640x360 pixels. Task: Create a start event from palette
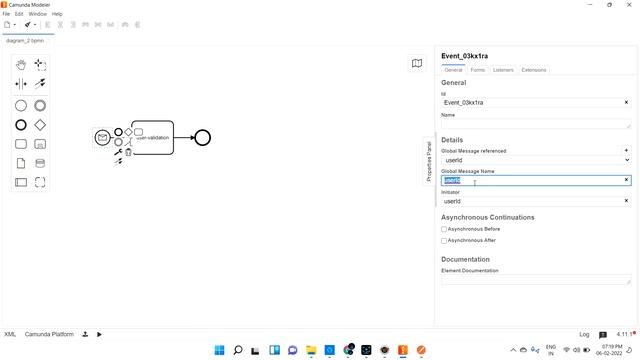coord(21,106)
